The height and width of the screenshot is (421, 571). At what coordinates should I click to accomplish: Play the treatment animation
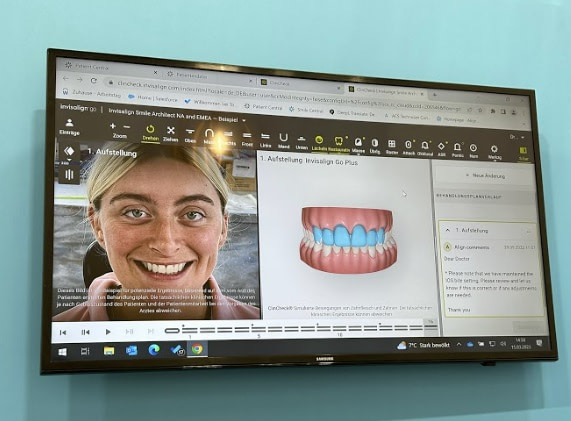click(108, 332)
